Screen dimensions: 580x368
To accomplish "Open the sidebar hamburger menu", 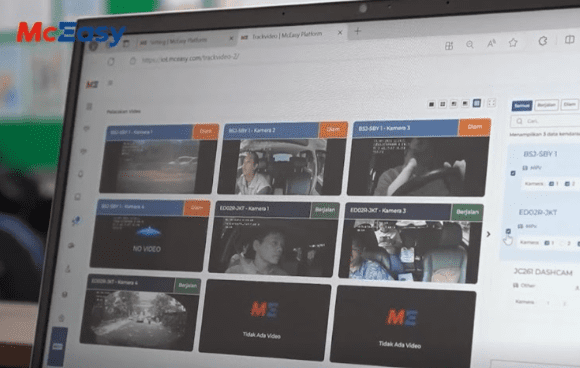I will point(109,83).
